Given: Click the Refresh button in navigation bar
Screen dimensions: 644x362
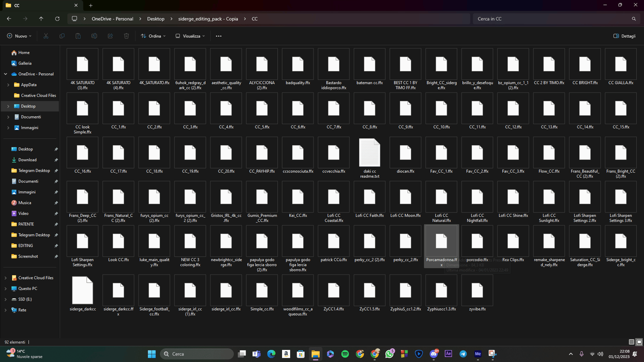Looking at the screenshot, I should pyautogui.click(x=57, y=19).
